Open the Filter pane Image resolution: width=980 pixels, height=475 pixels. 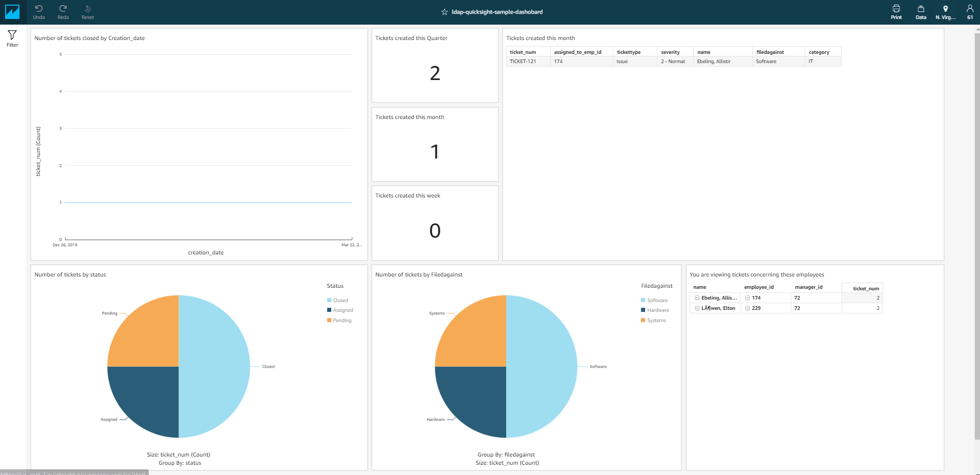point(12,38)
